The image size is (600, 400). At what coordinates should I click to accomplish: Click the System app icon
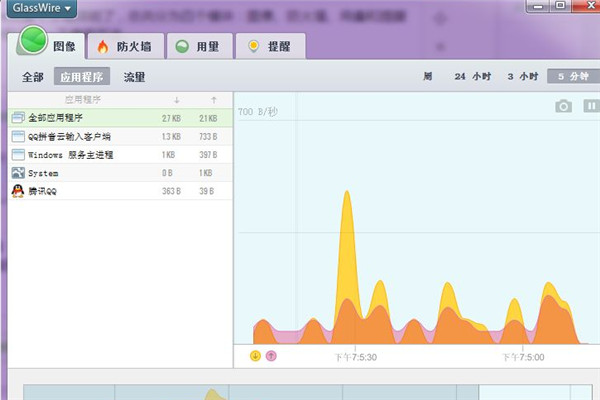(x=18, y=173)
